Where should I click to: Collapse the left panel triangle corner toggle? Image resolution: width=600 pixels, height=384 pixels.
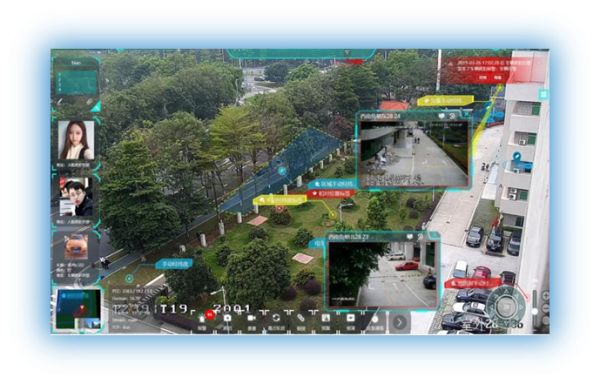[x=96, y=107]
